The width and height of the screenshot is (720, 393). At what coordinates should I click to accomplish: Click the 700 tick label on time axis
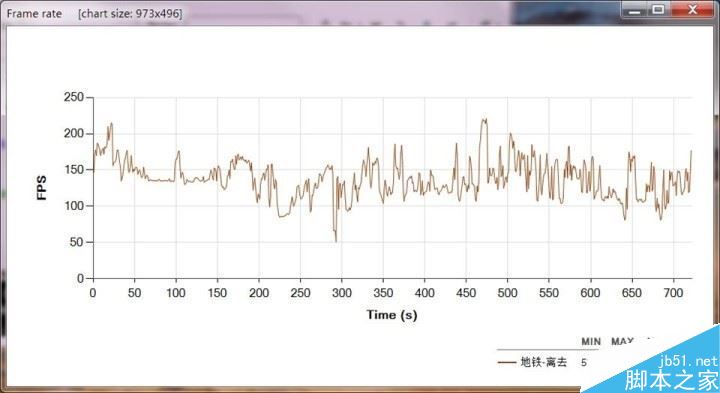pyautogui.click(x=673, y=293)
